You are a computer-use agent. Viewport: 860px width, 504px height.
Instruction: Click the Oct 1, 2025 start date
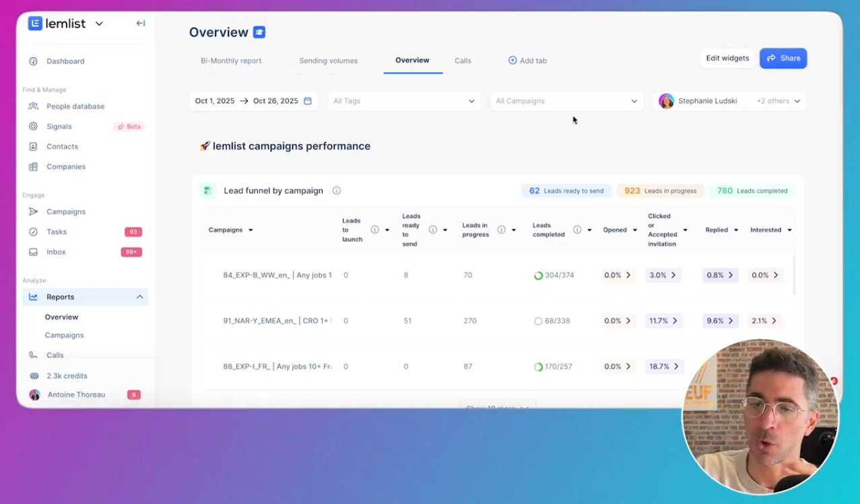click(x=215, y=101)
